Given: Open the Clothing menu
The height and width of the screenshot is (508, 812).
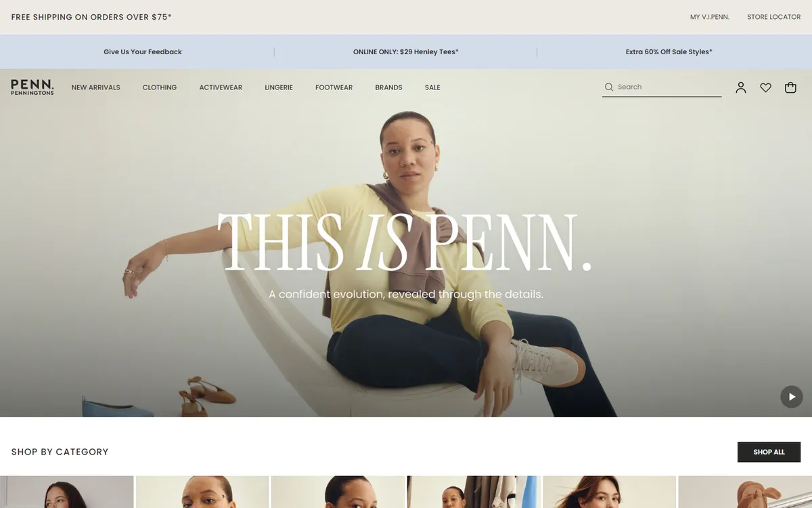Looking at the screenshot, I should pyautogui.click(x=160, y=87).
